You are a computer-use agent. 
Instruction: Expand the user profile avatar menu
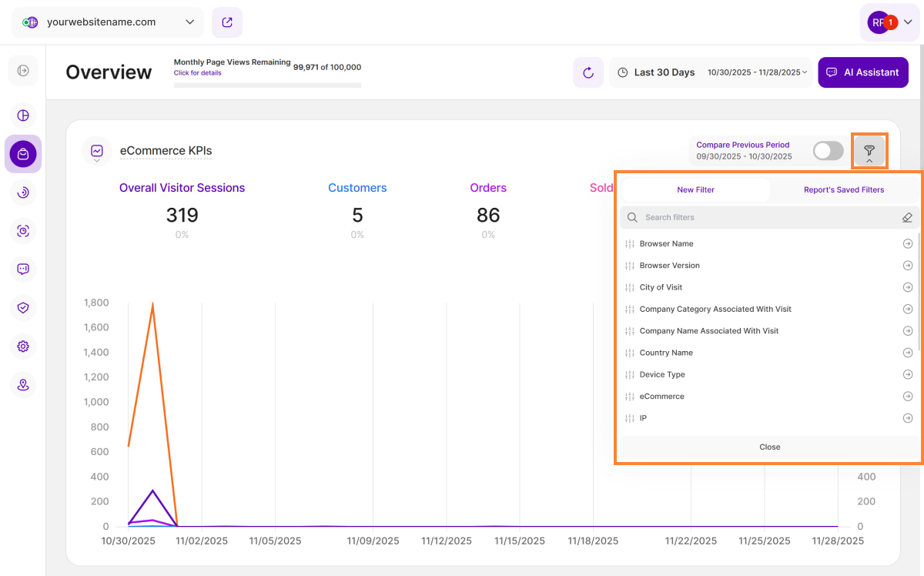(x=889, y=22)
